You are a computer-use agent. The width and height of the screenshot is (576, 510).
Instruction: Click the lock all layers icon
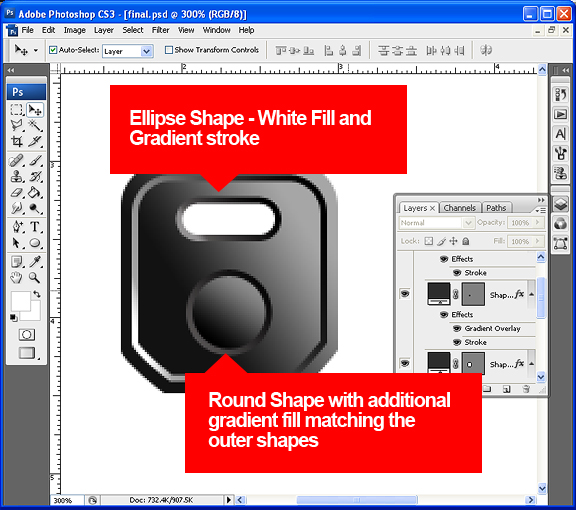[465, 241]
